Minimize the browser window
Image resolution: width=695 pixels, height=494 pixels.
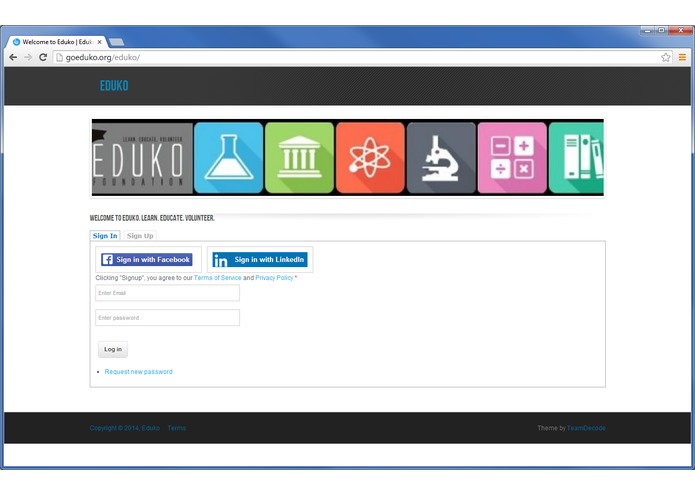[x=648, y=30]
